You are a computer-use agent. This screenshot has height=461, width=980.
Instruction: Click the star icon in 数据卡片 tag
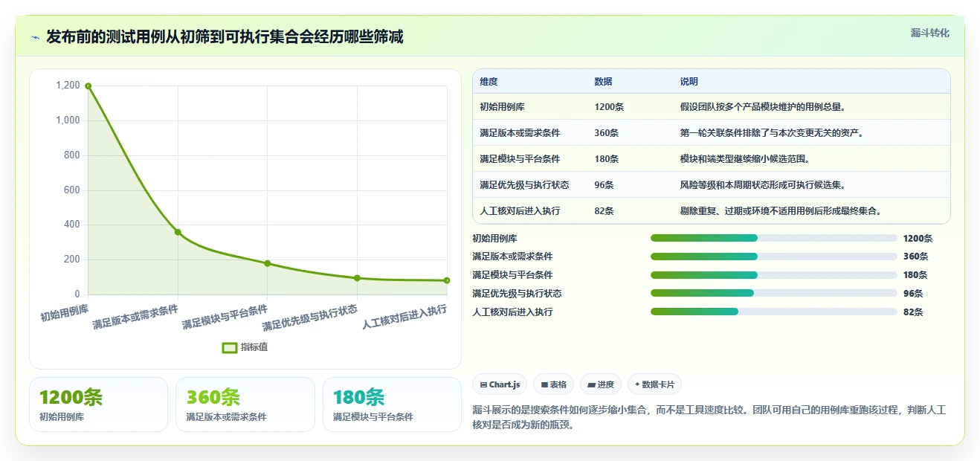637,384
